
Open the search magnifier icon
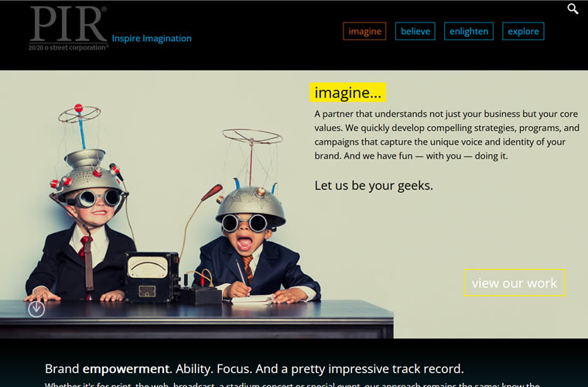point(573,9)
